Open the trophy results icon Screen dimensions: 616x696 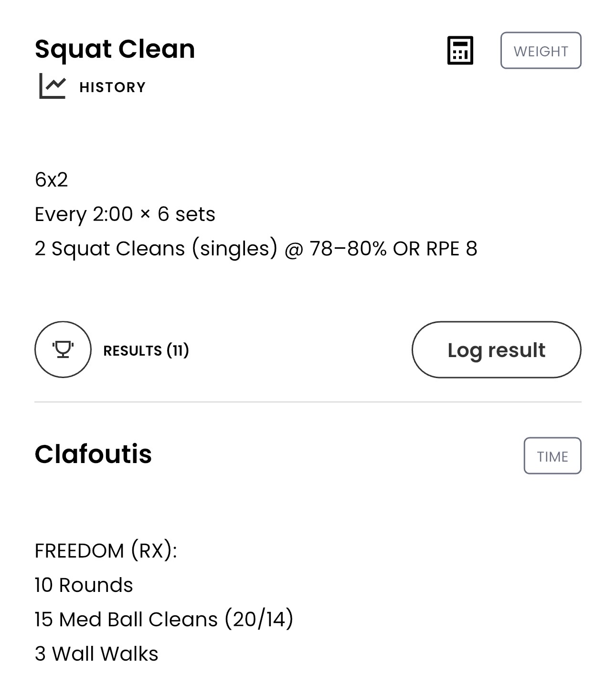point(63,349)
